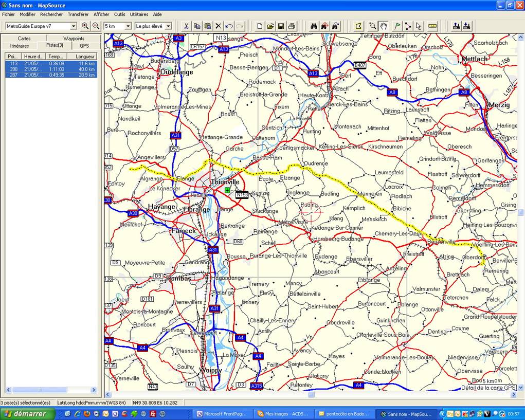Click the greyed Redo arrow icon
The image size is (525, 420).
[x=240, y=26]
